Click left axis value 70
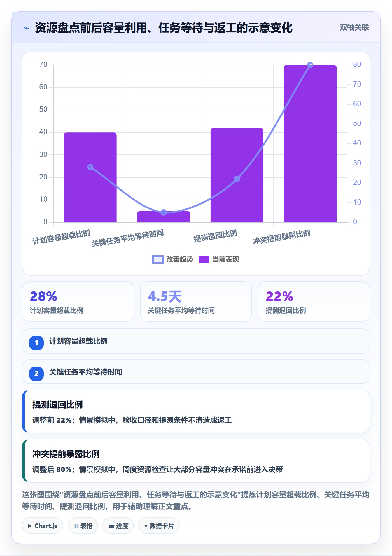The height and width of the screenshot is (556, 392). tap(43, 65)
